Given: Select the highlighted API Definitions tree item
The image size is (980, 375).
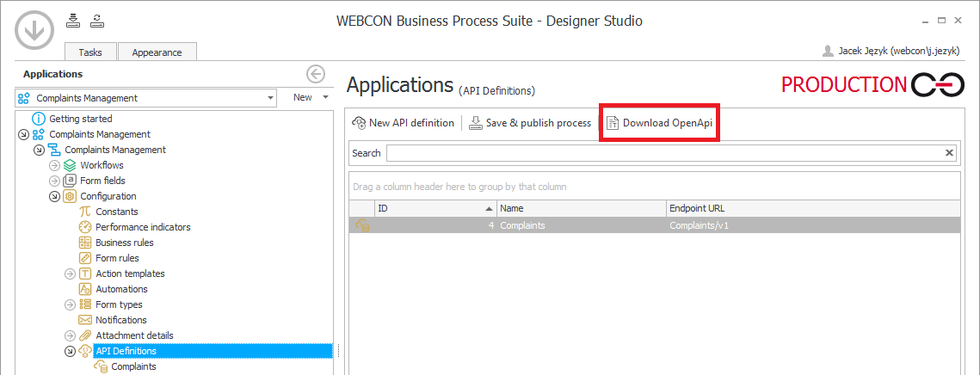Looking at the screenshot, I should pyautogui.click(x=213, y=351).
